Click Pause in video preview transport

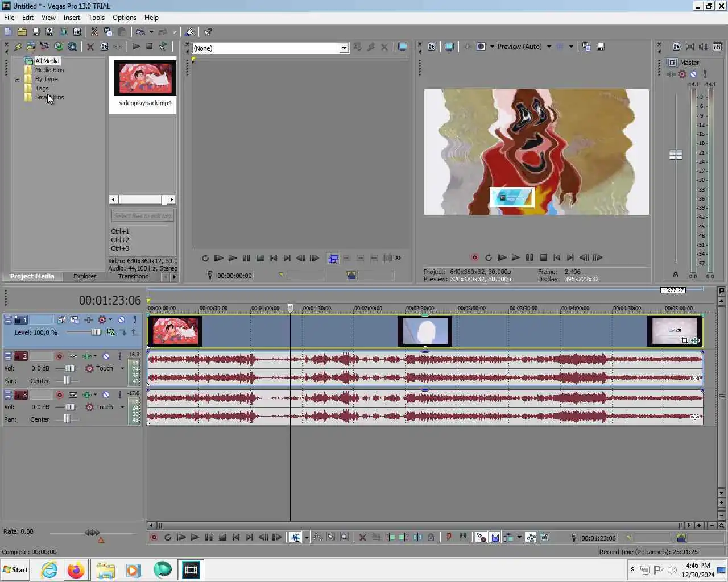coord(530,257)
